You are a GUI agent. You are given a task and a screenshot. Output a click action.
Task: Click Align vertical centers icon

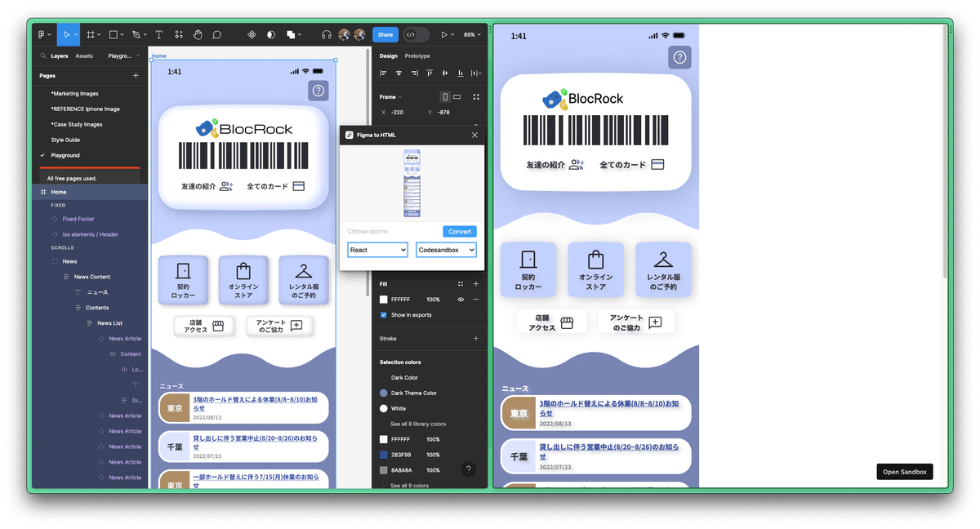click(x=445, y=73)
